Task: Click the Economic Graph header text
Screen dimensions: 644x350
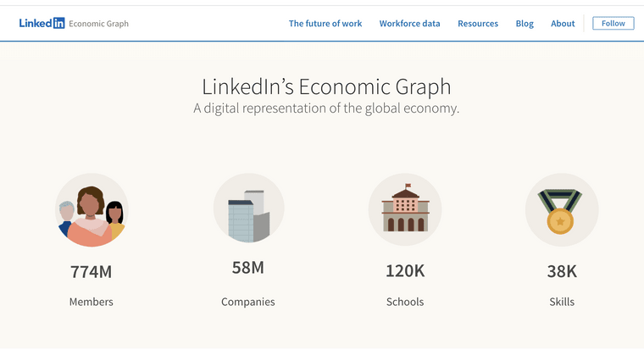Action: (x=99, y=24)
